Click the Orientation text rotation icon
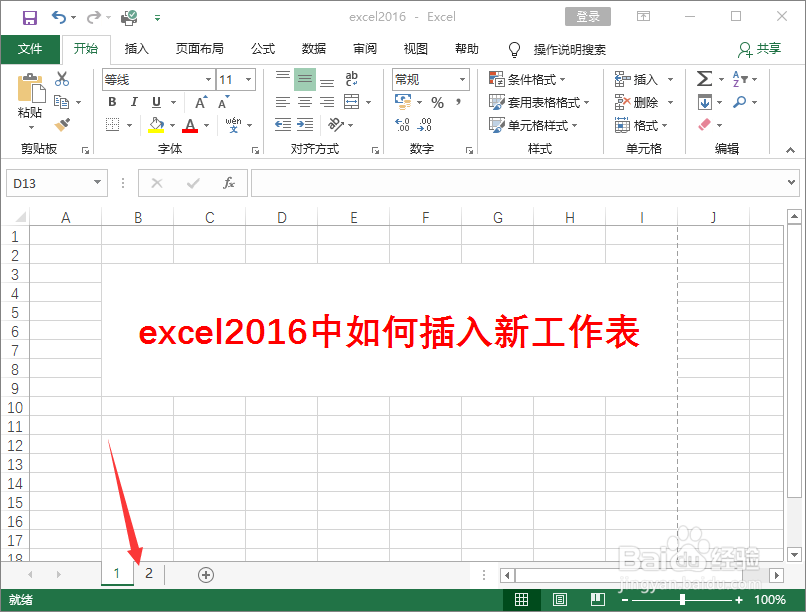Screen dimensions: 806x612 (336, 124)
